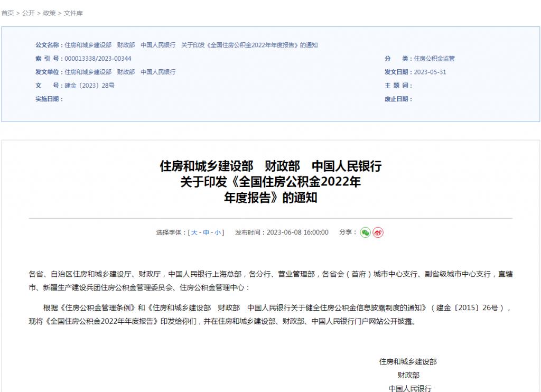Image resolution: width=541 pixels, height=392 pixels.
Task: Click the publish time 2023-06-08 16:00:00
Action: click(297, 232)
